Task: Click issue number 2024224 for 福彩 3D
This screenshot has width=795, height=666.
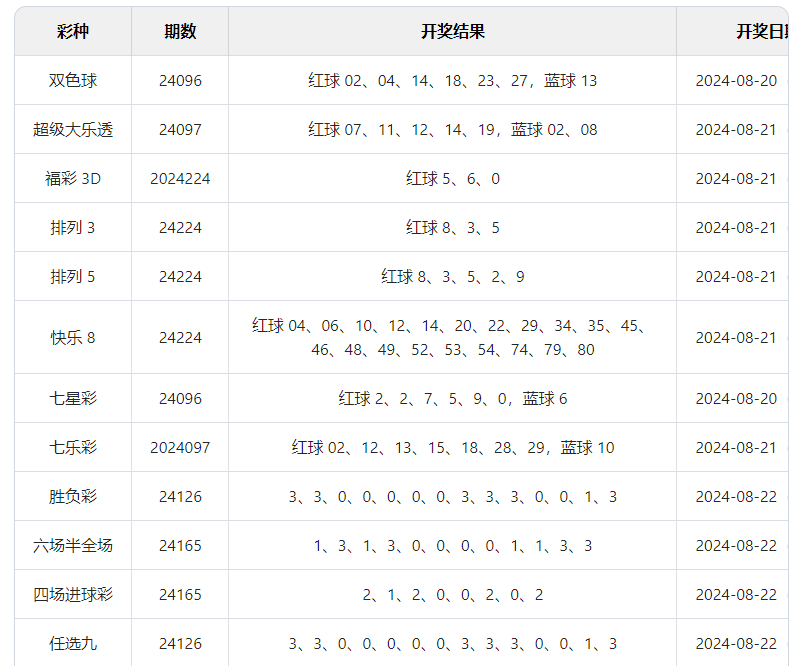Action: (x=180, y=179)
